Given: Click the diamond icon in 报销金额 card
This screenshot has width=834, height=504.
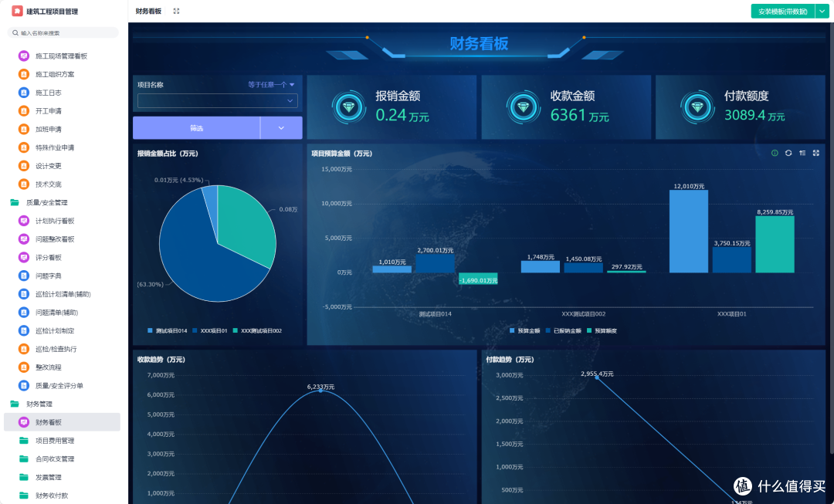Looking at the screenshot, I should point(348,107).
